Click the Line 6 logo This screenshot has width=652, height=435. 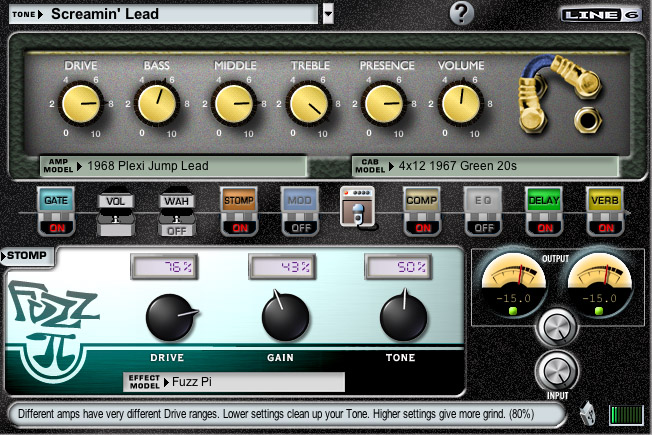(601, 15)
